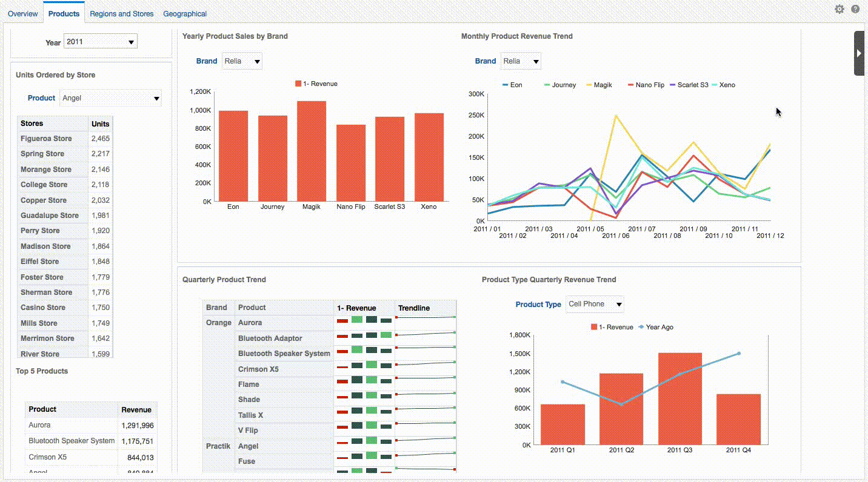The width and height of the screenshot is (868, 482).
Task: Open the Geographical dashboard page
Action: [x=184, y=13]
